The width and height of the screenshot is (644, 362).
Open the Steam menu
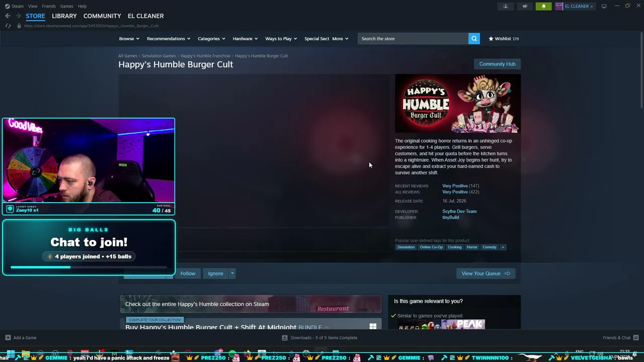click(15, 6)
